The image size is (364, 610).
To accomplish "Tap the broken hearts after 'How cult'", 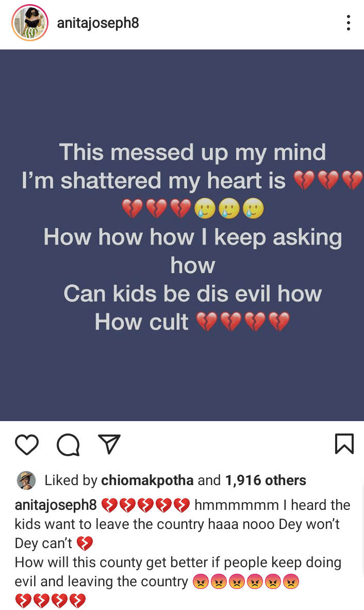I will pyautogui.click(x=243, y=322).
